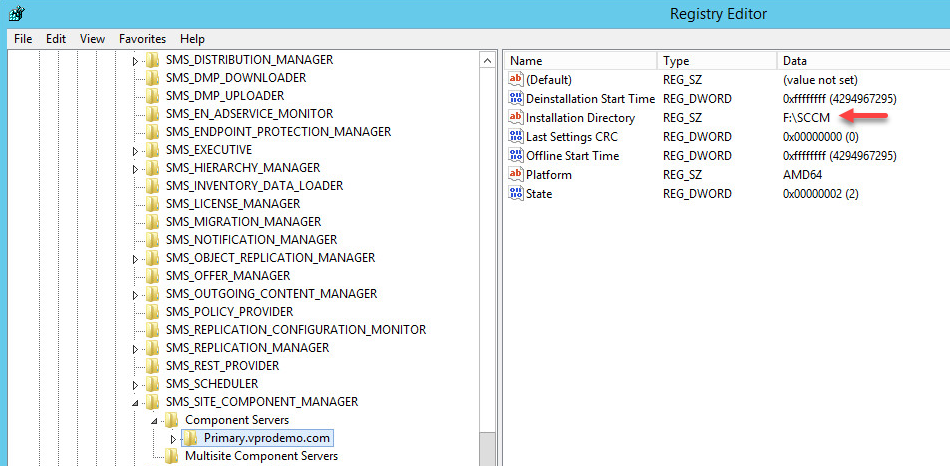This screenshot has height=466, width=950.
Task: Expand the SMS_HIERARCHY_MANAGER node
Action: coord(136,169)
